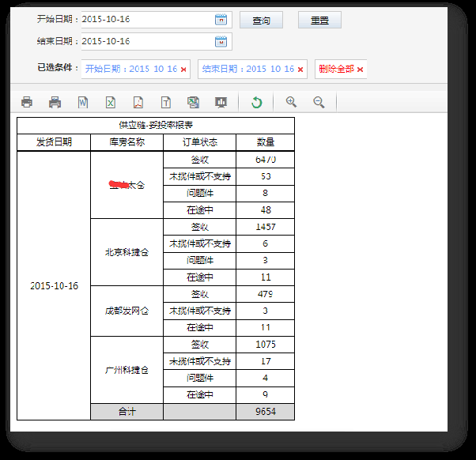476x460 pixels.
Task: Export report as PDF file
Action: pos(138,102)
